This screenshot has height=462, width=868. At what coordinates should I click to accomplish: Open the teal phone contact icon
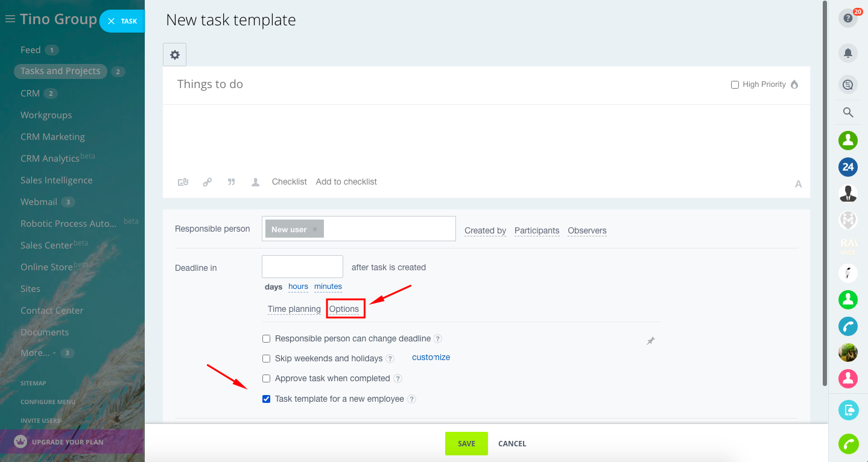click(848, 326)
